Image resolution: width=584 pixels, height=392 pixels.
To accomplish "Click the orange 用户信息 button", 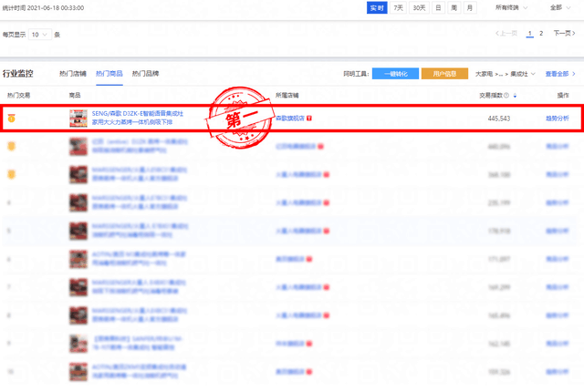I will pos(444,74).
